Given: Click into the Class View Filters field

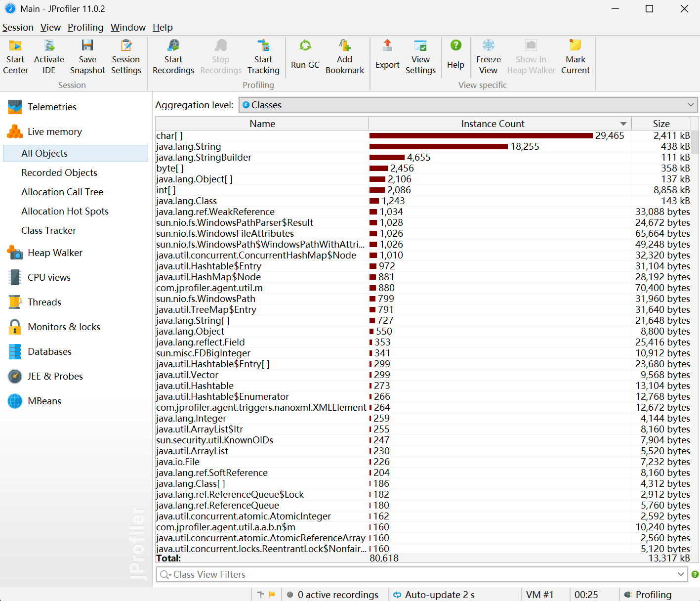Looking at the screenshot, I should (x=422, y=574).
